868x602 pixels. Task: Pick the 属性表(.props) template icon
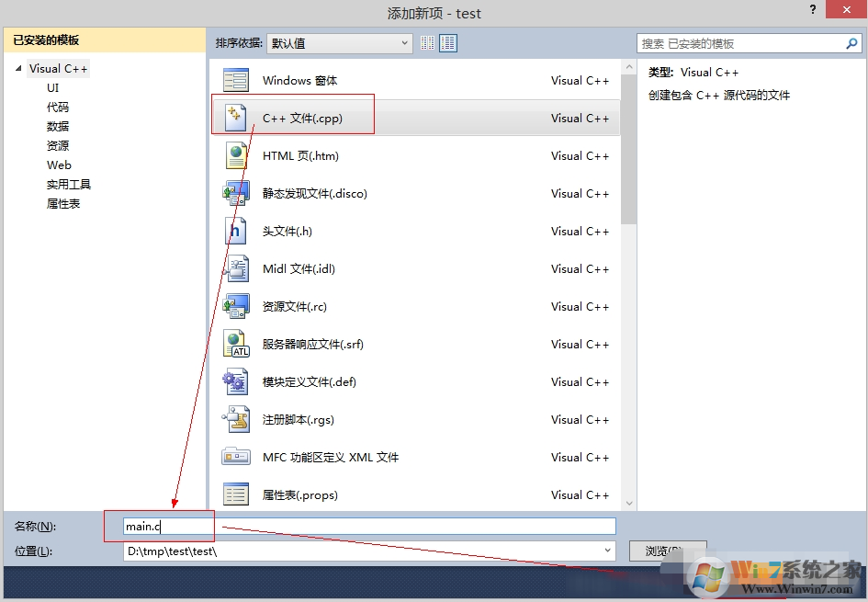pos(236,494)
